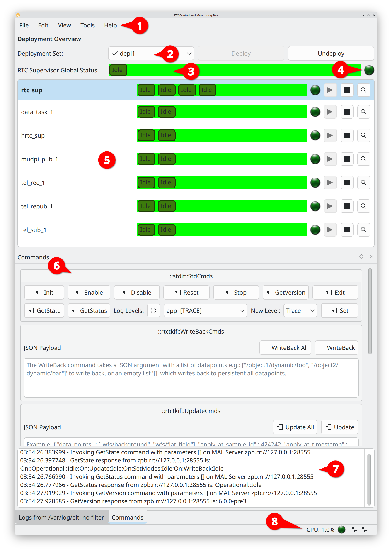Click the WriteBack JSON Payload text area
Image resolution: width=392 pixels, height=552 pixels.
[191, 378]
